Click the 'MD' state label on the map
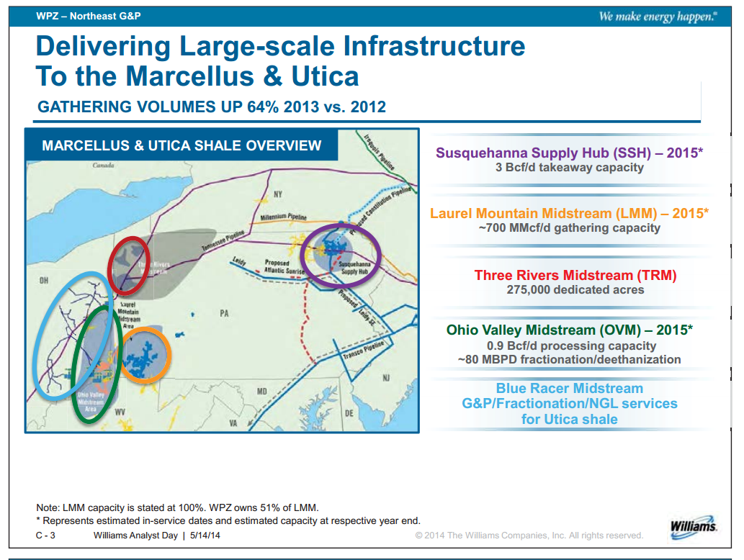744x560 pixels. 262,392
